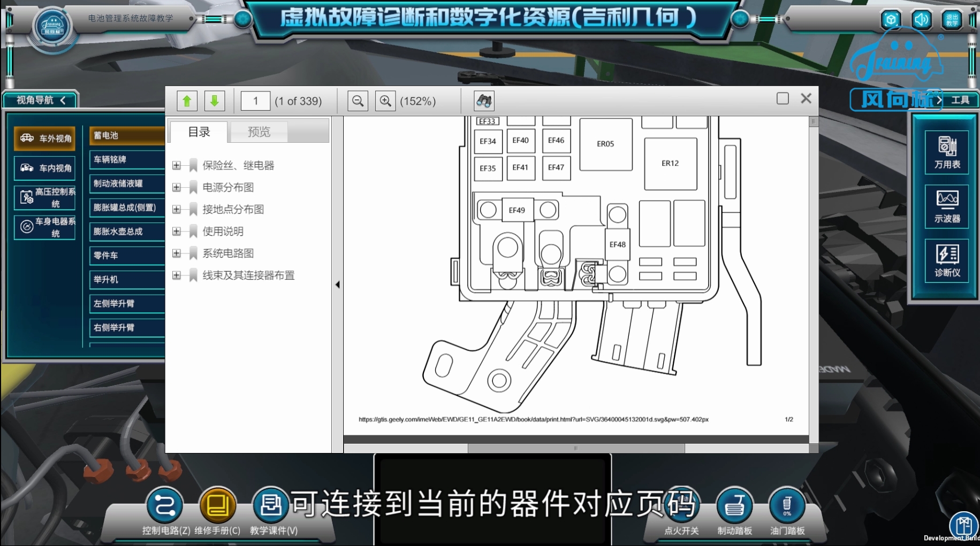Maximize the manual viewer window
Viewport: 980px width, 546px height.
[783, 98]
